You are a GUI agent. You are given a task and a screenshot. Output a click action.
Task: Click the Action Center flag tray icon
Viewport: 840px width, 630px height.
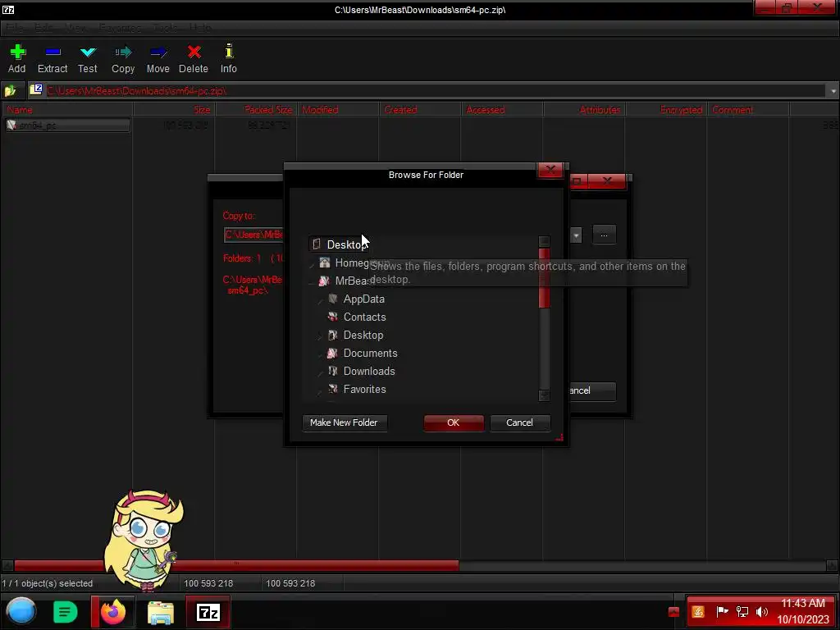pyautogui.click(x=722, y=611)
